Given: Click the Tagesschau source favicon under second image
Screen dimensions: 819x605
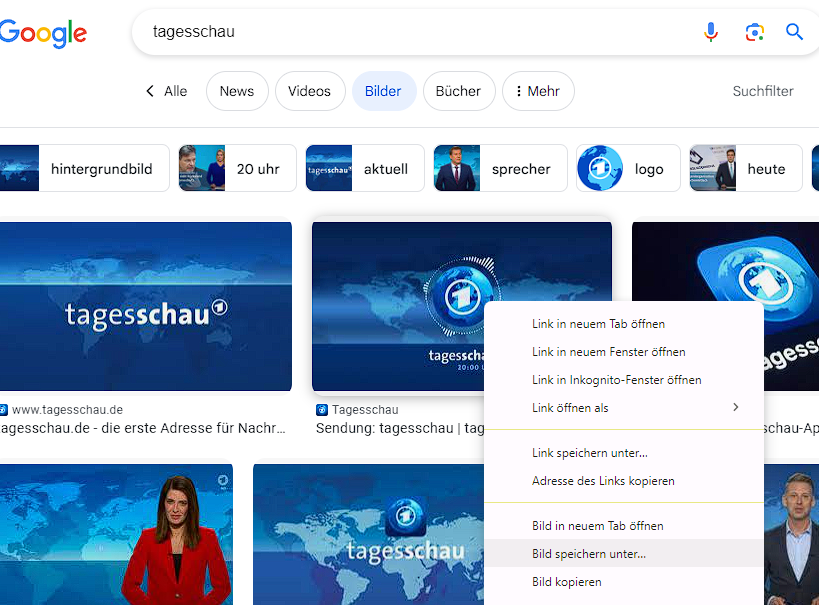Looking at the screenshot, I should [x=322, y=410].
